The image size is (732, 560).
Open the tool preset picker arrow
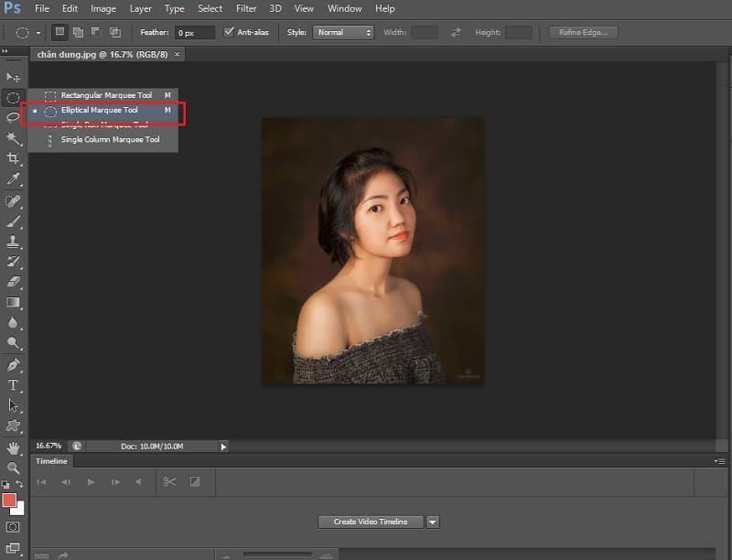click(x=38, y=33)
